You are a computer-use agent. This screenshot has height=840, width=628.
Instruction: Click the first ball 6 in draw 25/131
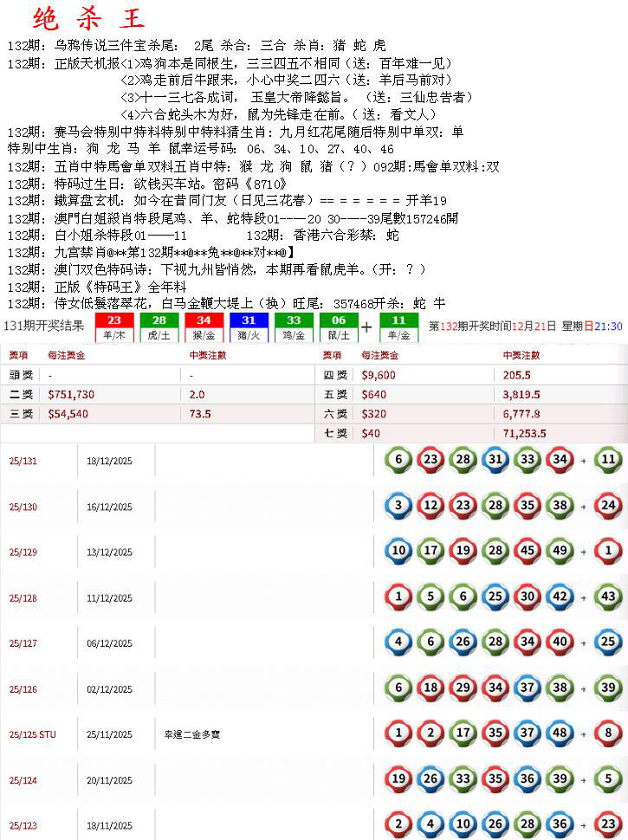pos(398,460)
